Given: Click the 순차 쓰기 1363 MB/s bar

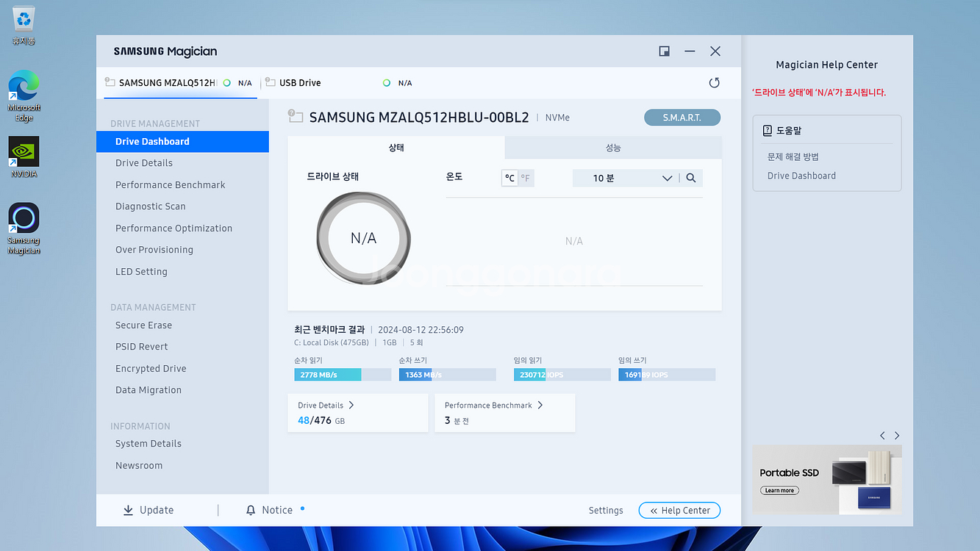Looking at the screenshot, I should (x=448, y=375).
